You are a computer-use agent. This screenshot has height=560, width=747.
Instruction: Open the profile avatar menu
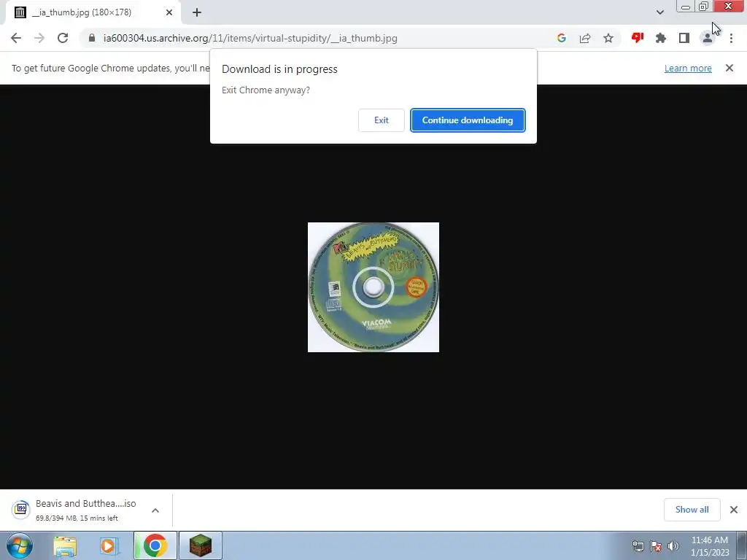[x=708, y=38]
